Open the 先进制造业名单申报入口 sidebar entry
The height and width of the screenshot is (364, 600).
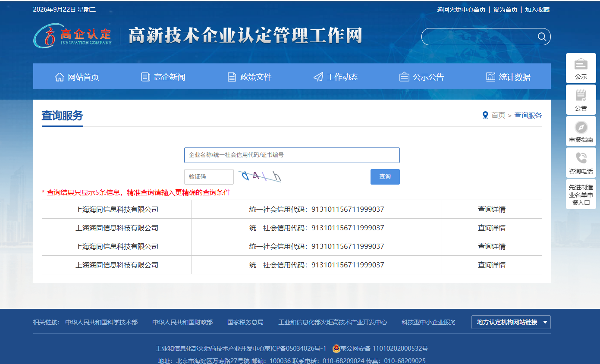pyautogui.click(x=581, y=195)
